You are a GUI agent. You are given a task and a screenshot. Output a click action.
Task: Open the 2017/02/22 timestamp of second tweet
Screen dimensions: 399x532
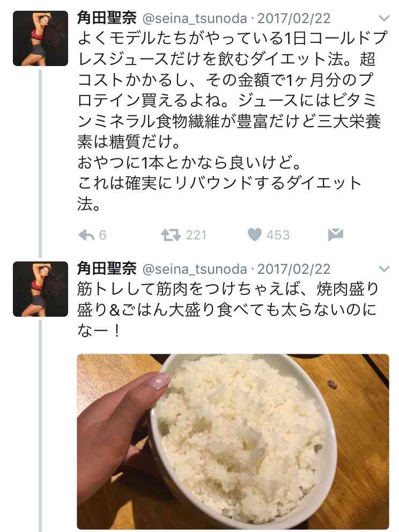click(x=294, y=269)
